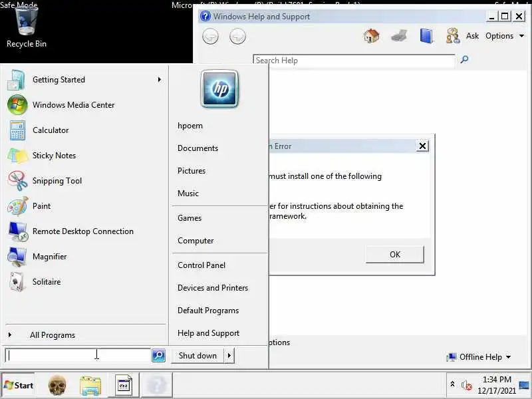
Task: Open Getting Started from Start menu
Action: [84, 80]
